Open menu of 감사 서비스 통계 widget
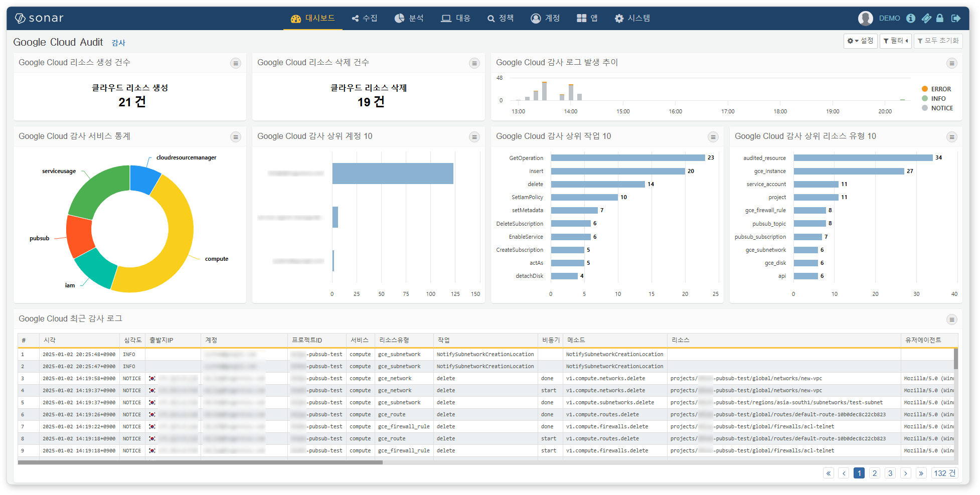The height and width of the screenshot is (495, 980). click(x=236, y=137)
